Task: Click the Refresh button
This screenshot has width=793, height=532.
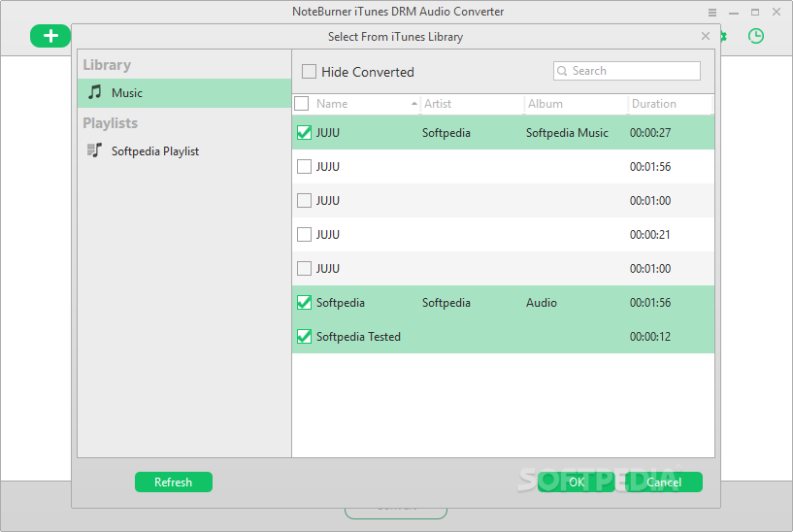Action: pyautogui.click(x=174, y=482)
